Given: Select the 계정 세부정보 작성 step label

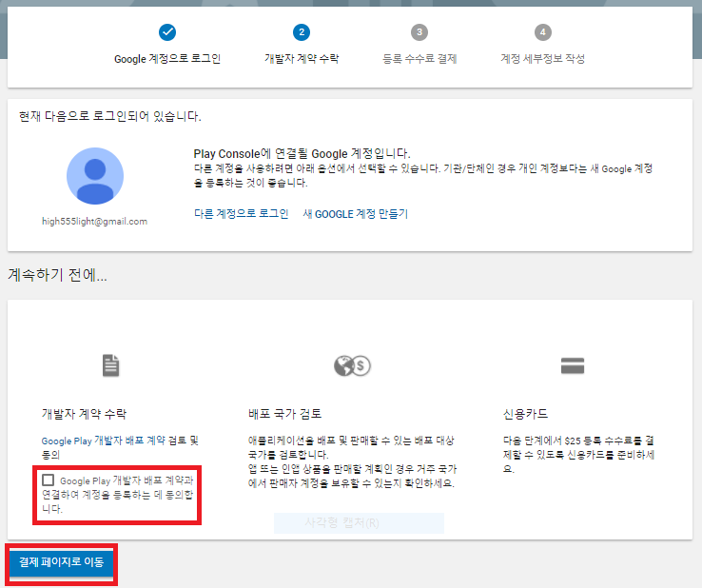Looking at the screenshot, I should pyautogui.click(x=542, y=58).
